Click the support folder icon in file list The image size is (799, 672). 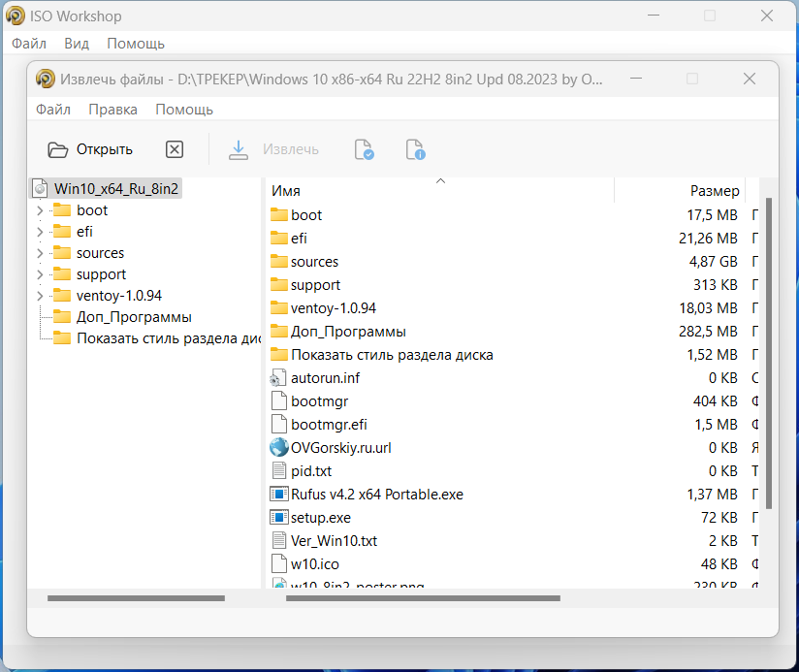[x=279, y=285]
